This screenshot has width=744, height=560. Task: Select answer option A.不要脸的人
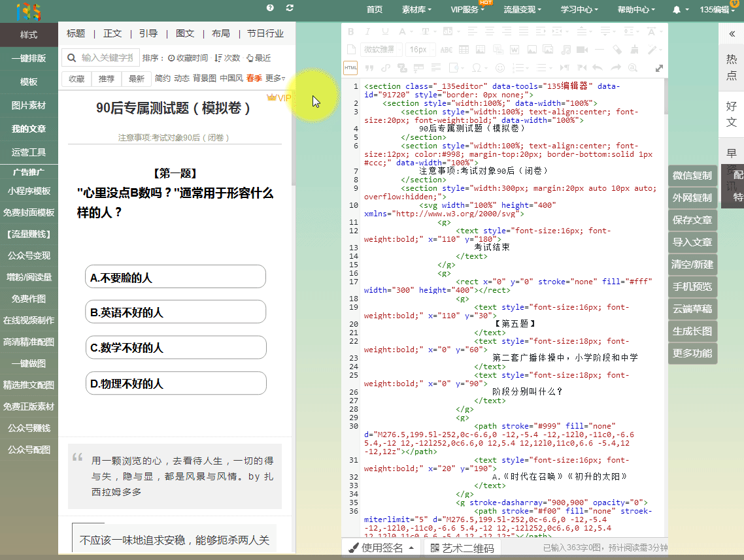point(175,277)
